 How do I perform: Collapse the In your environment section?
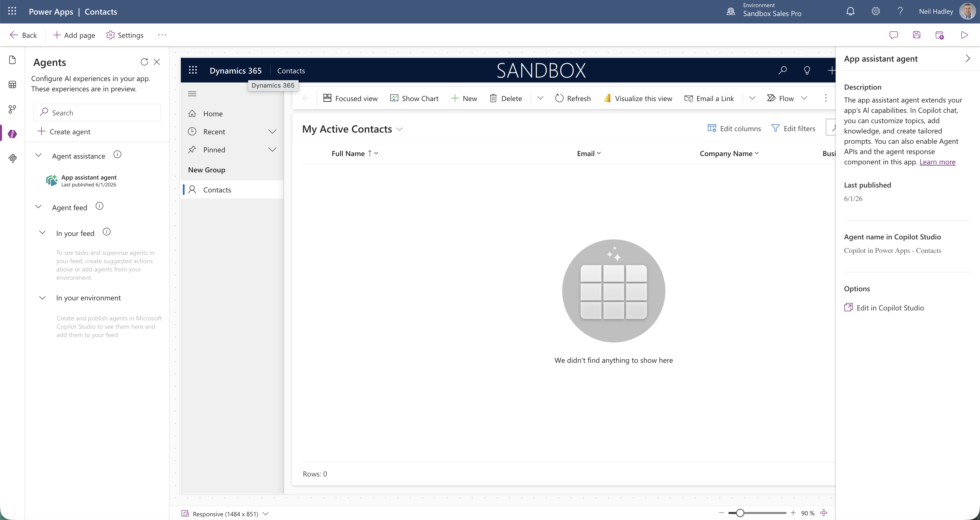coord(43,298)
